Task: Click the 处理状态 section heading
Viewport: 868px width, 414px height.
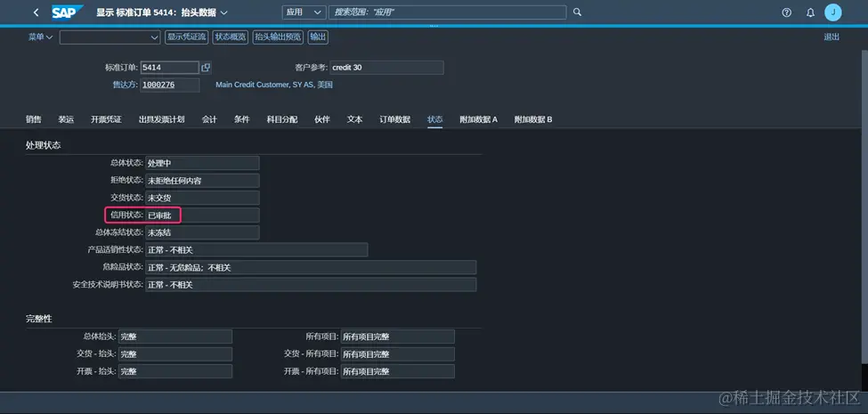Action: point(44,145)
